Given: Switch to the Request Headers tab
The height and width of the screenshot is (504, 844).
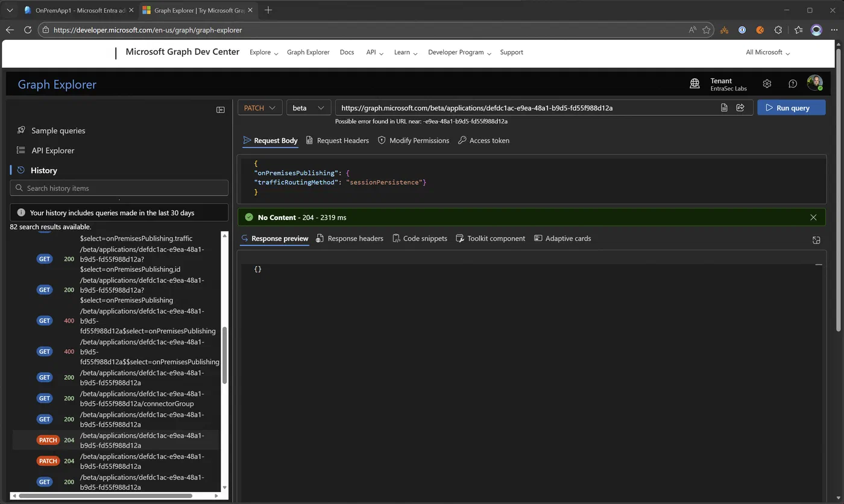Looking at the screenshot, I should (338, 140).
